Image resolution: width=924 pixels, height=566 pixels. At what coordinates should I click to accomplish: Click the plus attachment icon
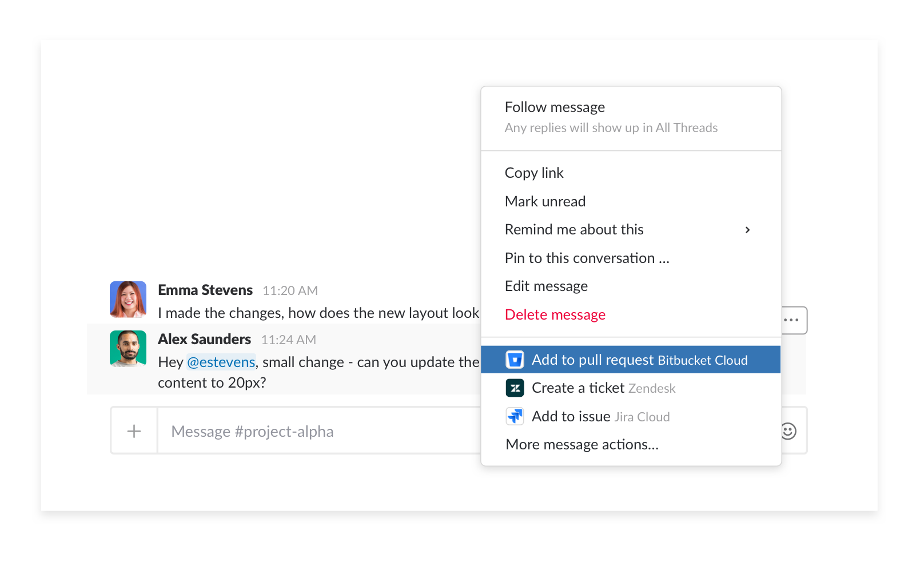click(x=134, y=431)
